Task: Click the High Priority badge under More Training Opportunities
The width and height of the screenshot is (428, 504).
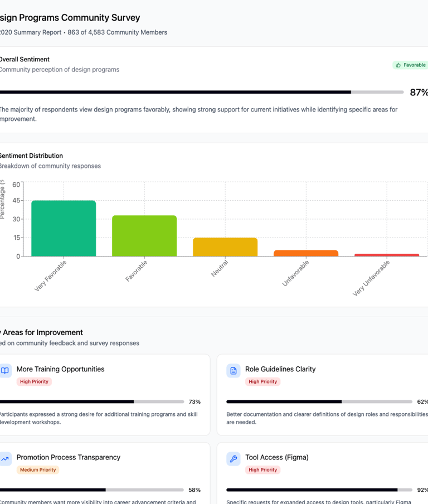Action: coord(34,382)
